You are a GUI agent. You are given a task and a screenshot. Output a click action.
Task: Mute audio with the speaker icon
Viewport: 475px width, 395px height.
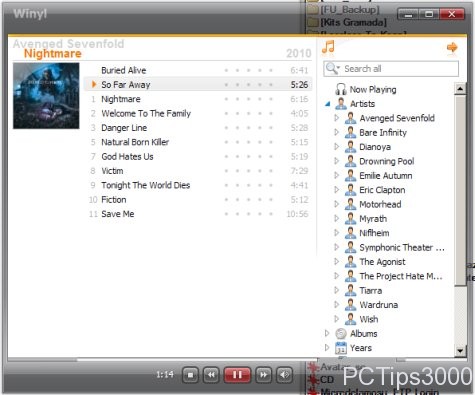tap(284, 375)
